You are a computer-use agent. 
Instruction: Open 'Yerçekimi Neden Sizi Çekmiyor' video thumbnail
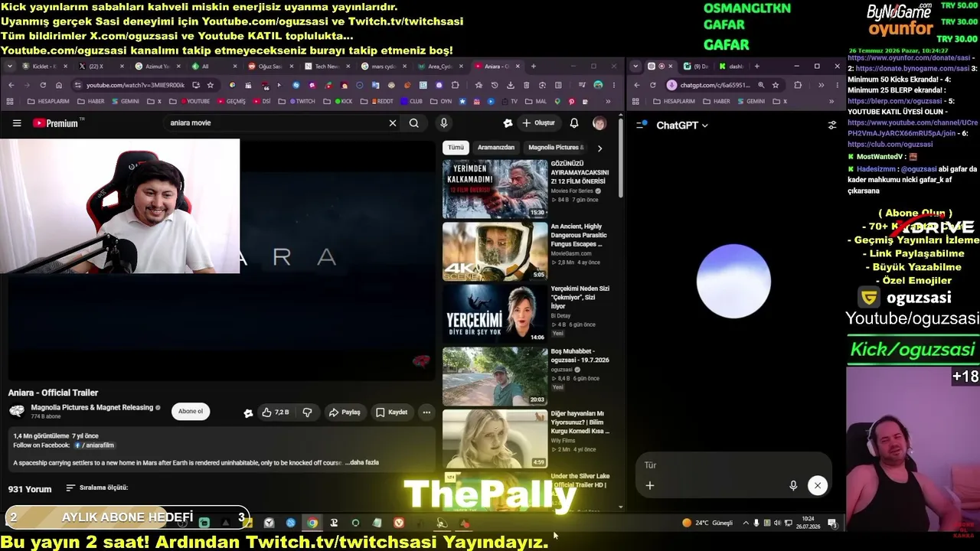pyautogui.click(x=495, y=314)
